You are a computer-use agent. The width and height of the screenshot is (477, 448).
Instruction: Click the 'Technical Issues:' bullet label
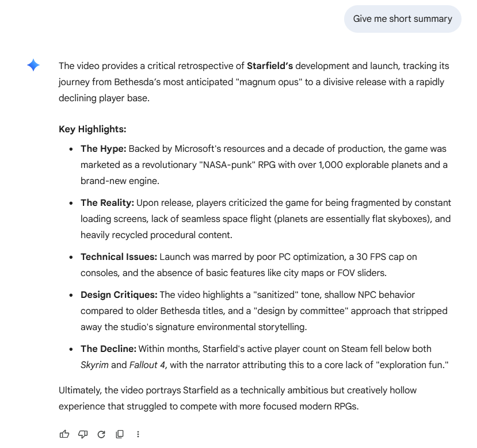pos(119,257)
